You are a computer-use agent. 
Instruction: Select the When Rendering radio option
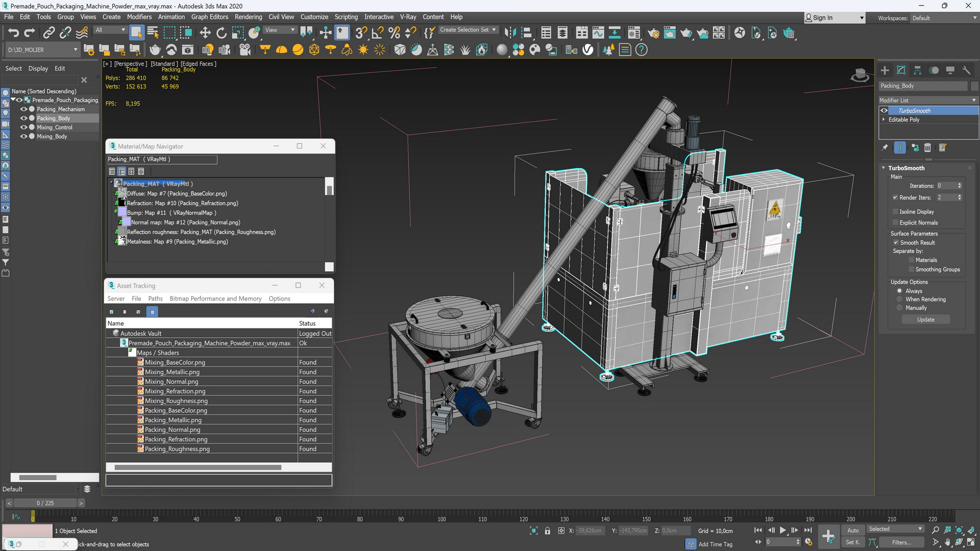pyautogui.click(x=899, y=299)
